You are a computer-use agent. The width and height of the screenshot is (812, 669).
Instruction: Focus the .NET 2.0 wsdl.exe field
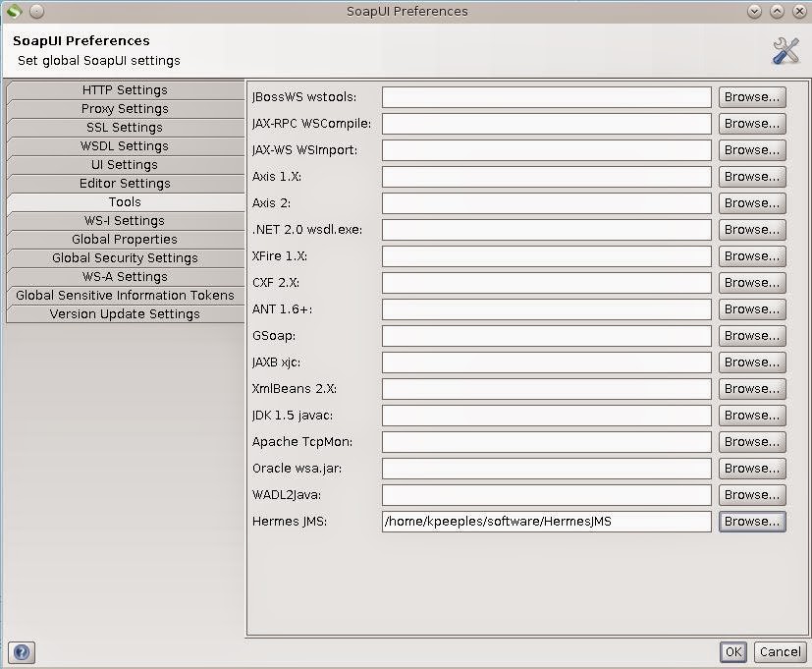[x=546, y=230]
